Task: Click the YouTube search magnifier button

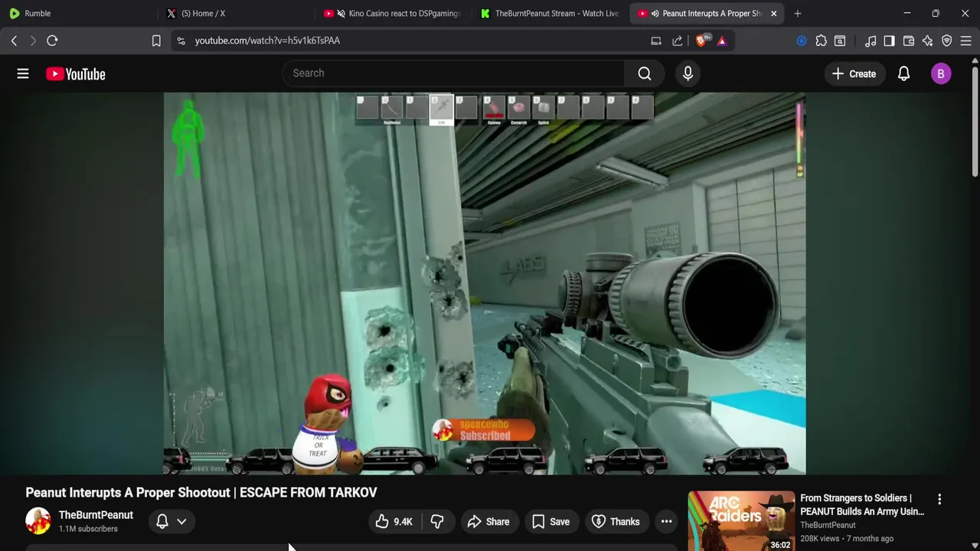Action: point(645,73)
